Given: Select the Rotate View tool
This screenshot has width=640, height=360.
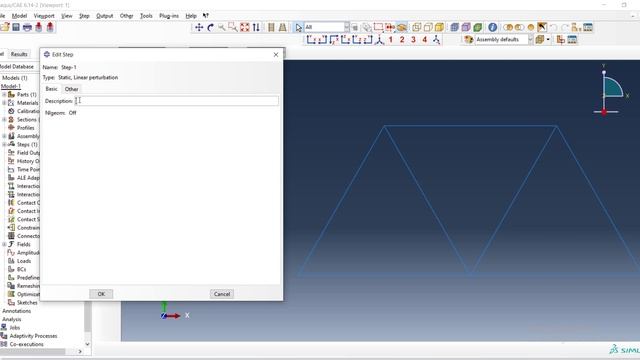Looking at the screenshot, I should click(x=210, y=27).
